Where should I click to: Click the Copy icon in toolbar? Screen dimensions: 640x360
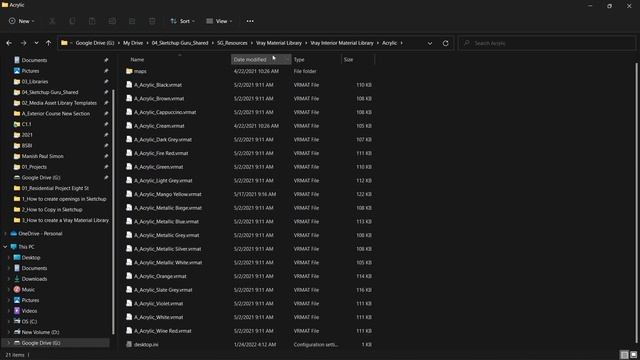tap(72, 21)
